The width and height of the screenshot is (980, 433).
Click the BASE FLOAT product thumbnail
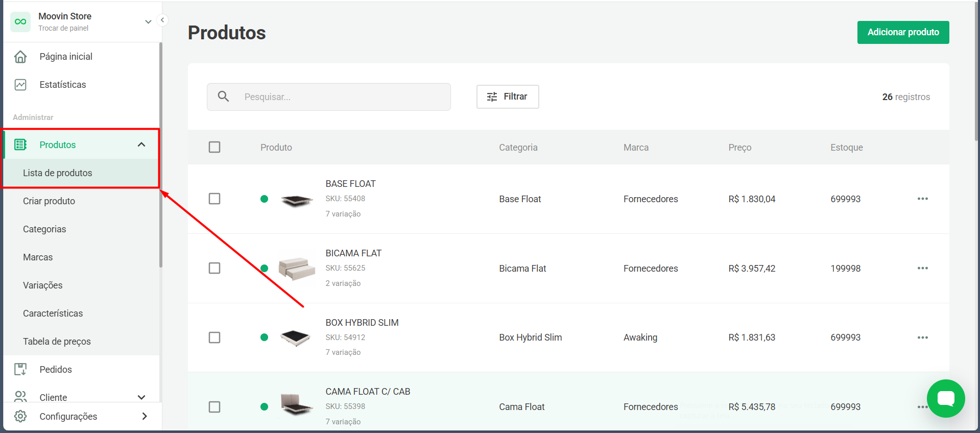[297, 200]
